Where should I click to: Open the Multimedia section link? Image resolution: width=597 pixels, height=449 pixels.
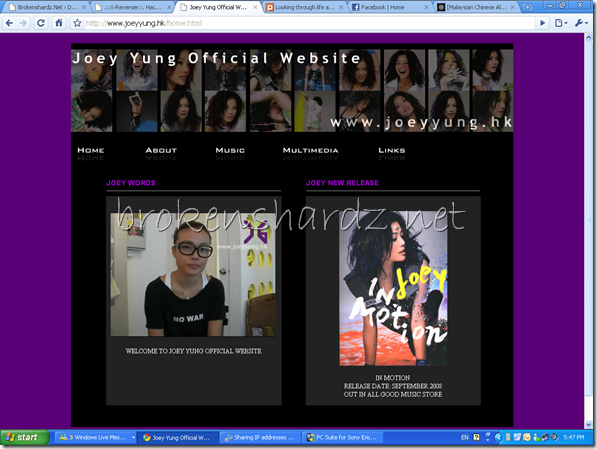310,150
